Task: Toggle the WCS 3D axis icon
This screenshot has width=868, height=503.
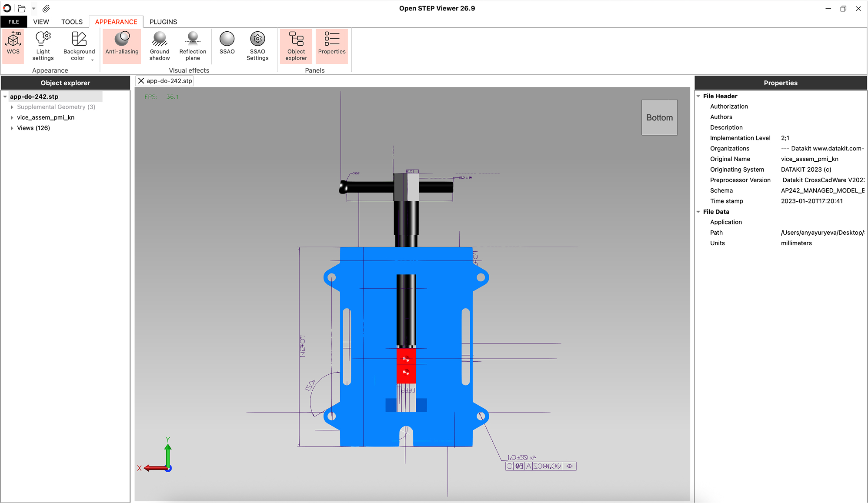Action: point(13,43)
